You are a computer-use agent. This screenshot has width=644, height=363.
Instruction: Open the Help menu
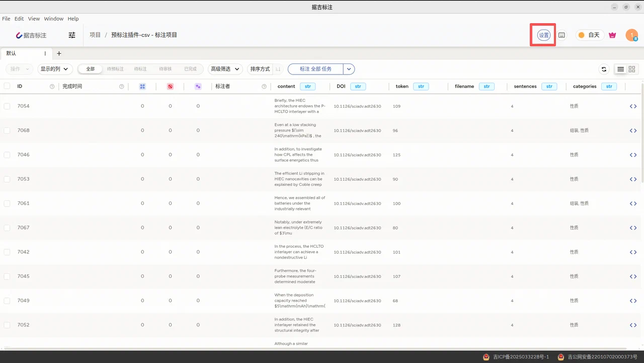tap(73, 19)
